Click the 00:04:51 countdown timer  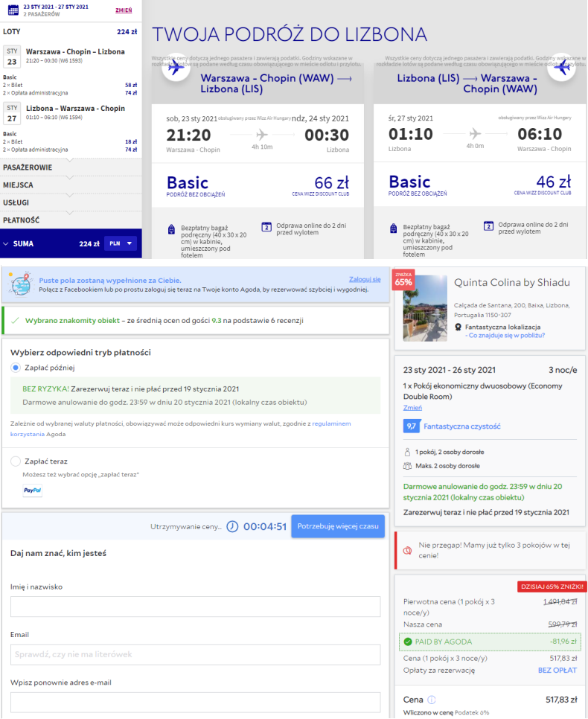[265, 526]
